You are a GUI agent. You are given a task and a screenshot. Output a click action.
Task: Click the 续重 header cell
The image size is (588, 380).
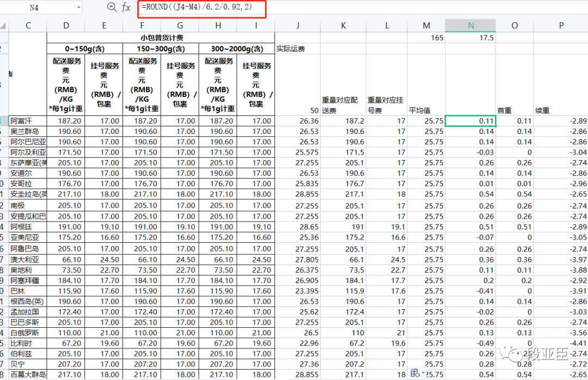tap(561, 85)
